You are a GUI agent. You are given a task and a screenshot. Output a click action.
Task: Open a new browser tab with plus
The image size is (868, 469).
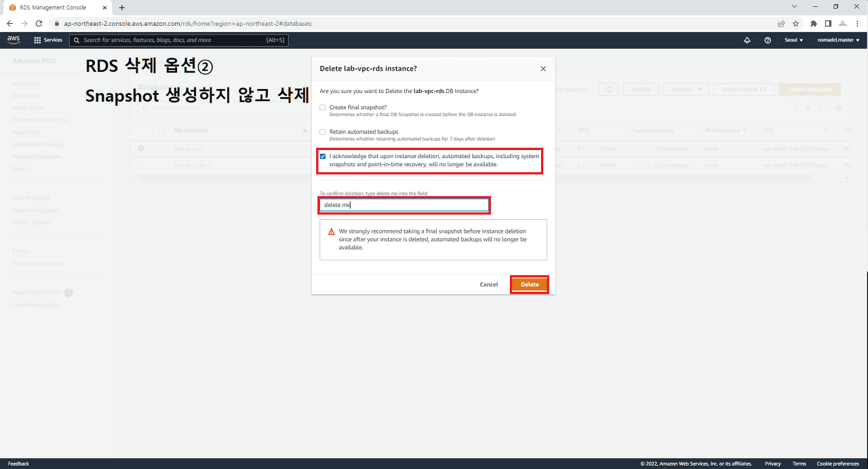tap(122, 7)
